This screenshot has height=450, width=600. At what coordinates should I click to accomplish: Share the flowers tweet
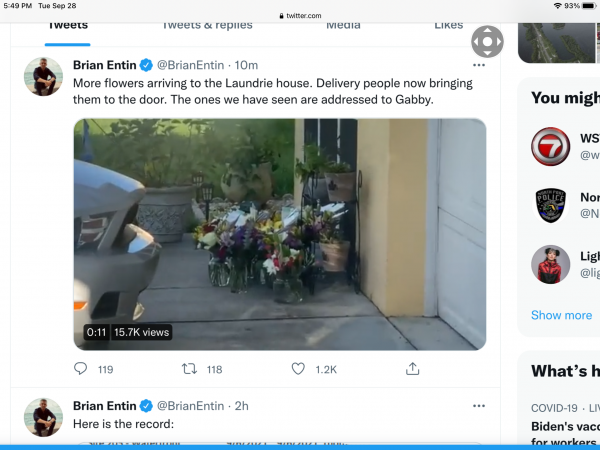pos(412,369)
